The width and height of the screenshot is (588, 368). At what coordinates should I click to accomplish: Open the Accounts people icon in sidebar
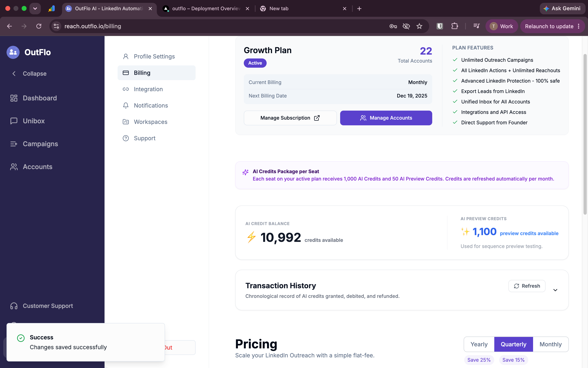click(x=14, y=167)
